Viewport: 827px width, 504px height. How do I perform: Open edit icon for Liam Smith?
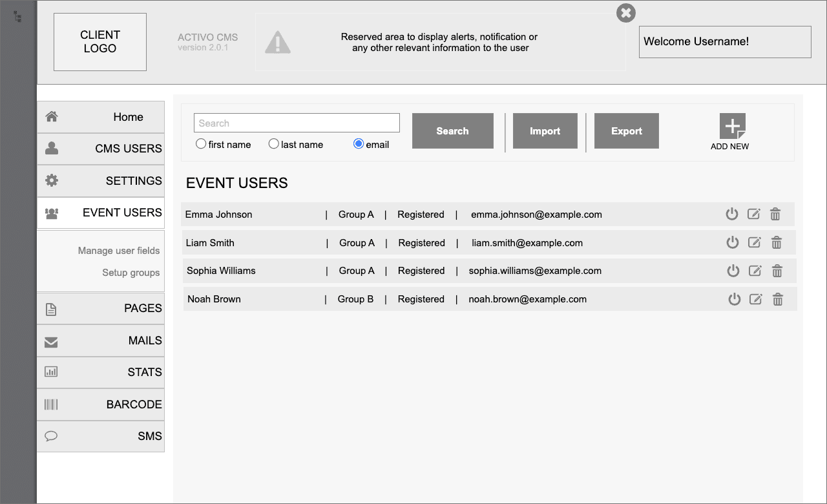754,242
